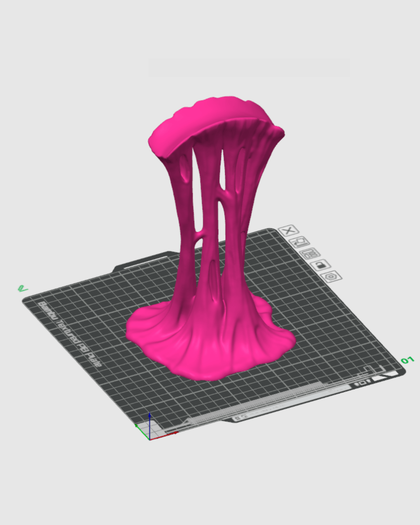Click the green Y axis line
The height and width of the screenshot is (525, 420).
[x=142, y=432]
